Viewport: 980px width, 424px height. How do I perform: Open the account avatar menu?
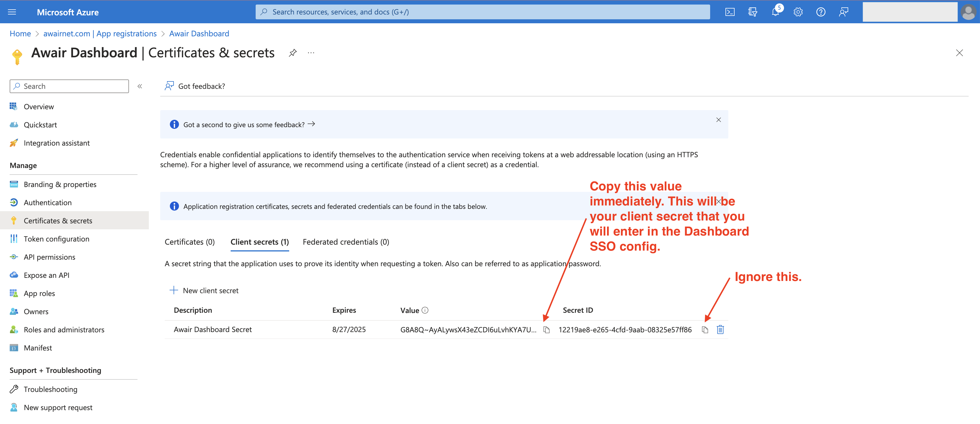coord(968,12)
